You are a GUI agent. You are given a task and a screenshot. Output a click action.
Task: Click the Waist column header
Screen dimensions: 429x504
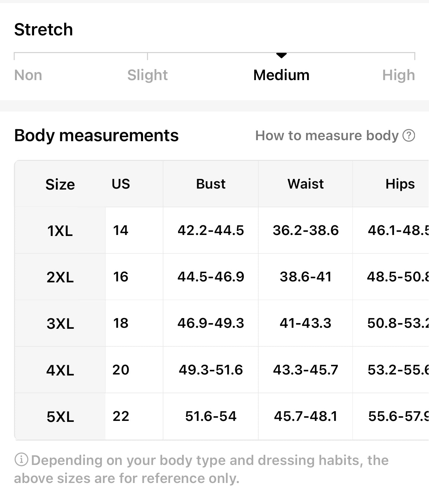(x=305, y=184)
